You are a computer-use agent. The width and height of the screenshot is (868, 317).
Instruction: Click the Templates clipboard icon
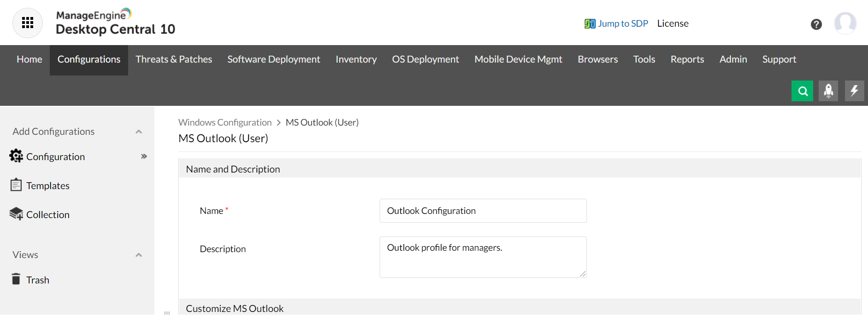click(x=16, y=185)
